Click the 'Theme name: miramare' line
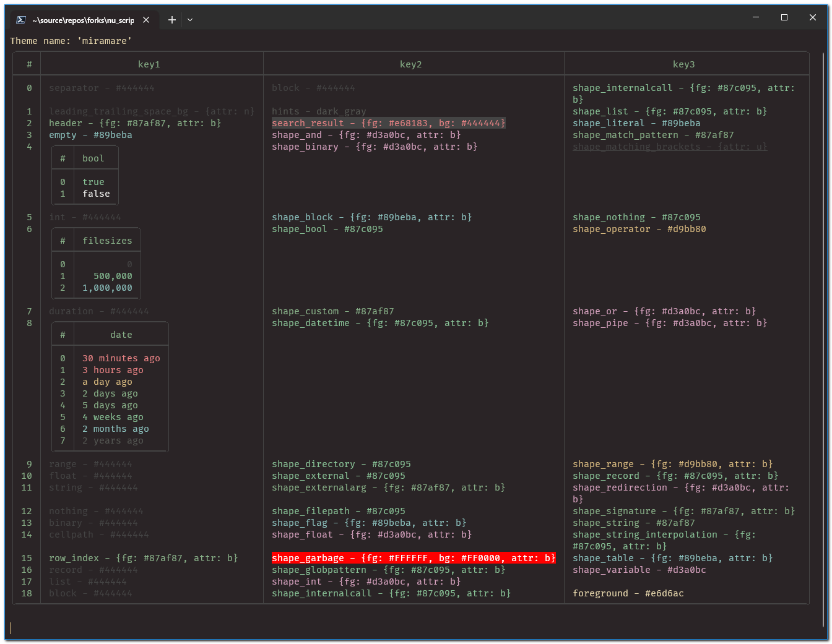This screenshot has height=644, width=832. (x=71, y=41)
